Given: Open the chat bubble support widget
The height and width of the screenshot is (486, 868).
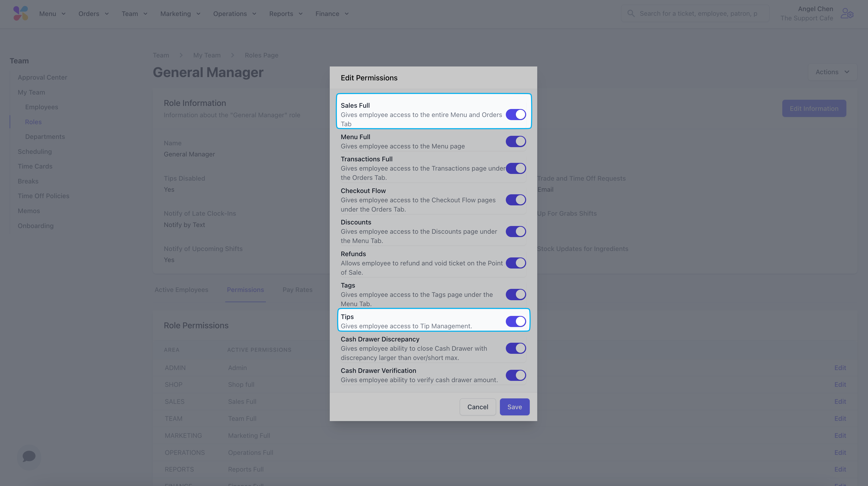Looking at the screenshot, I should pyautogui.click(x=29, y=456).
